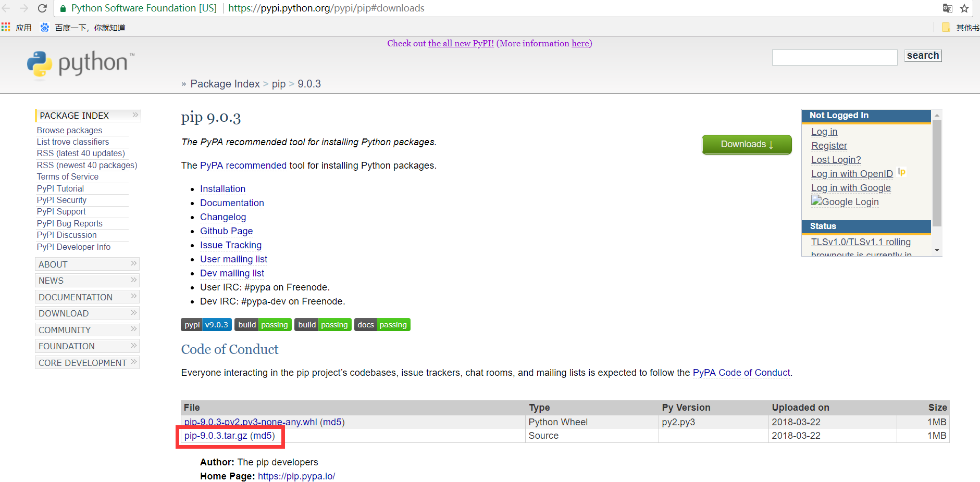Click the pypi v9.0.3 badge
This screenshot has width=980, height=482.
(206, 325)
